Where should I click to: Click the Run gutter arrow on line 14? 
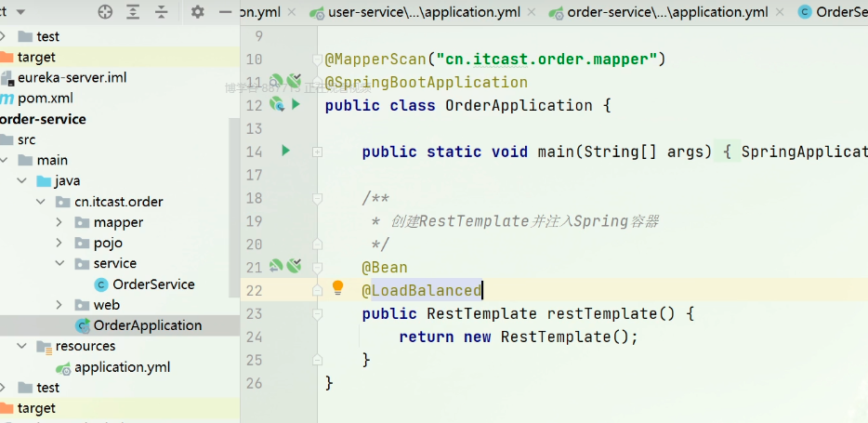point(285,150)
